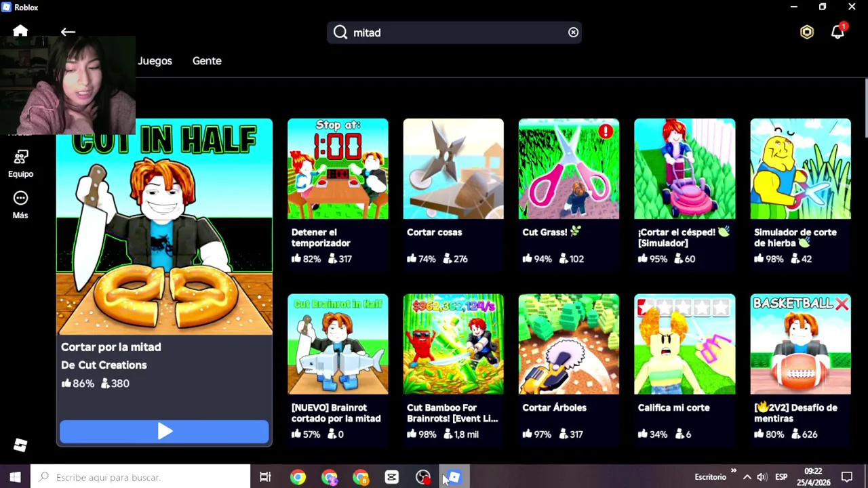Open Task View on taskbar
Image resolution: width=868 pixels, height=488 pixels.
coord(265,477)
